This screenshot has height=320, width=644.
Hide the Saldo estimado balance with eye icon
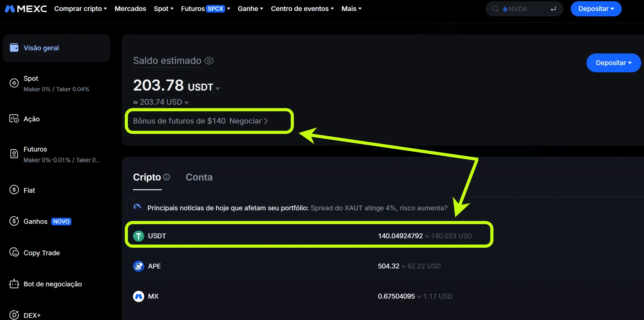point(209,61)
